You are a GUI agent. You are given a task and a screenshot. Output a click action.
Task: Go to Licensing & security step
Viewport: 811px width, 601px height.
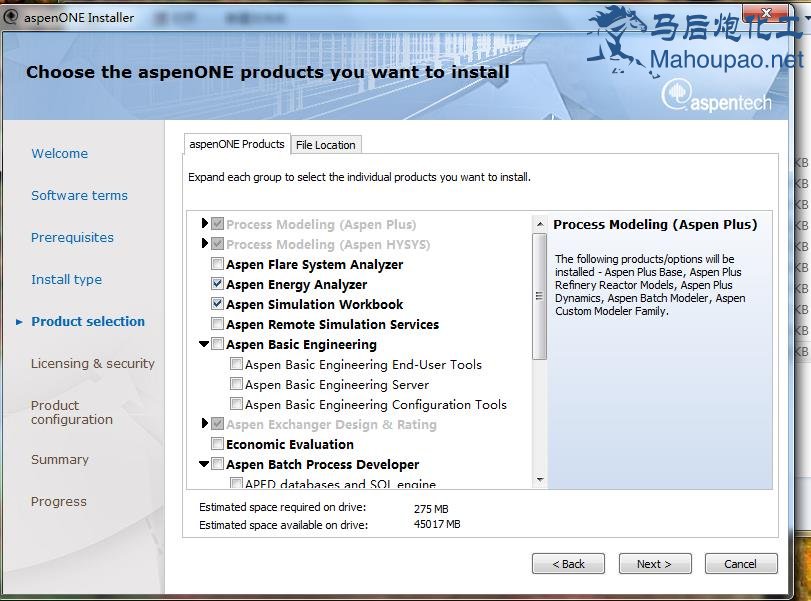93,364
